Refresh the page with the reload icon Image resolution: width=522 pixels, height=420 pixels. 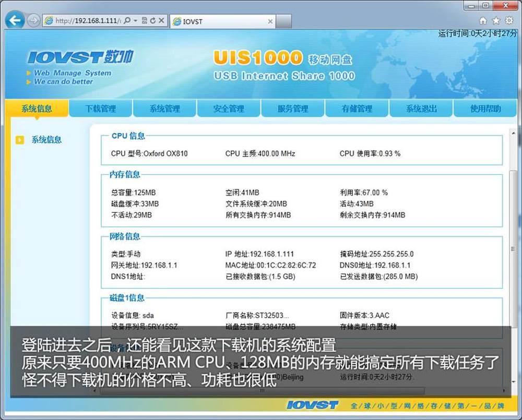coord(153,21)
